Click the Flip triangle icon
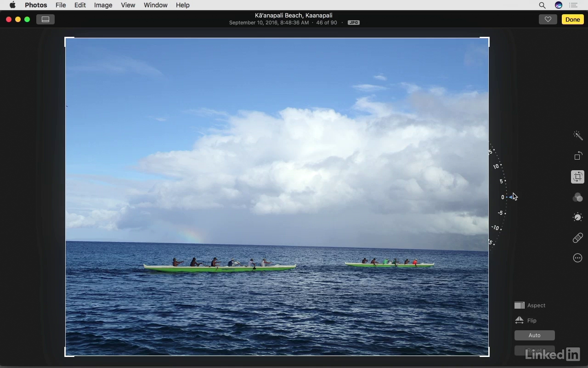The image size is (588, 368). pyautogui.click(x=519, y=320)
